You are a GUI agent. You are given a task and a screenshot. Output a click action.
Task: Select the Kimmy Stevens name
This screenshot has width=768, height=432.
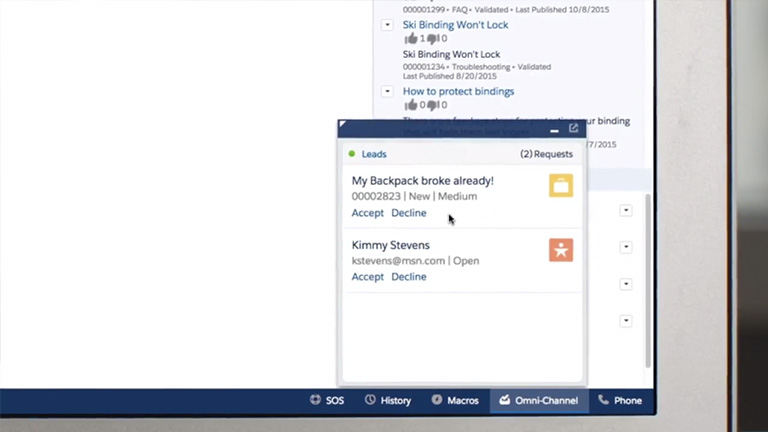390,245
